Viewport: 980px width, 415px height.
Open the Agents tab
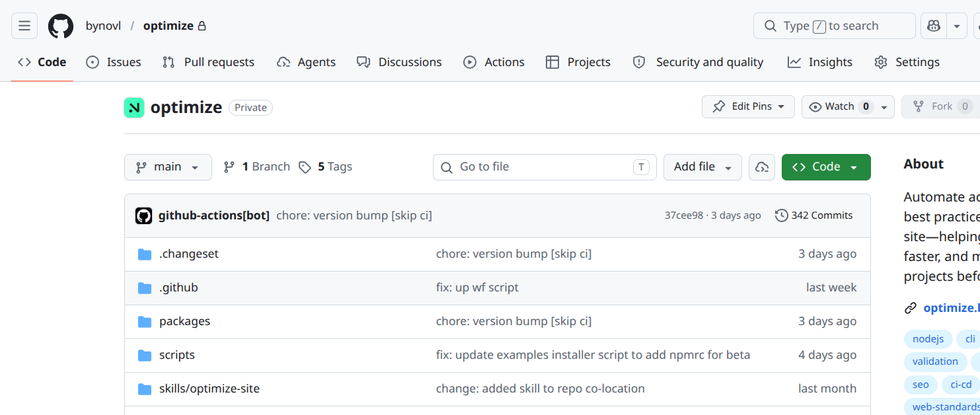click(306, 62)
